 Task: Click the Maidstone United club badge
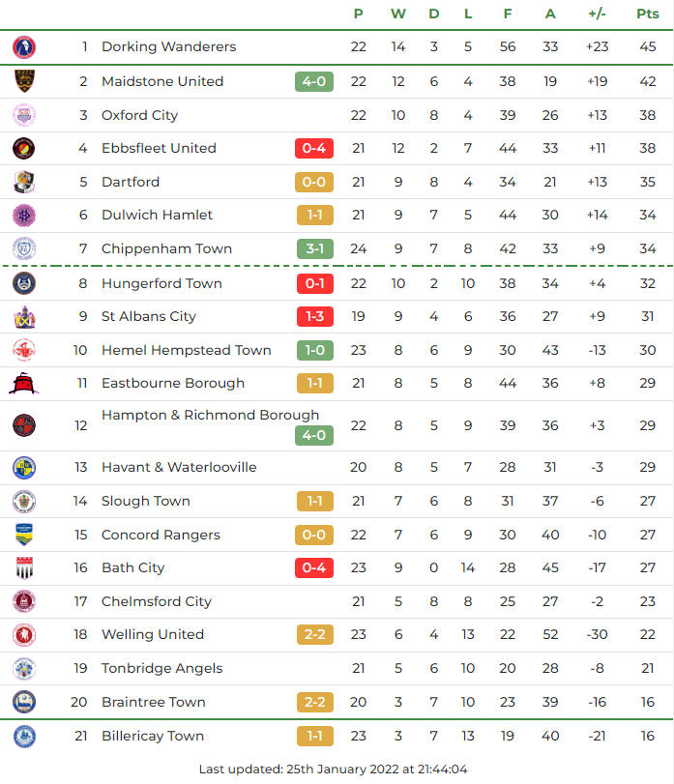click(x=24, y=81)
